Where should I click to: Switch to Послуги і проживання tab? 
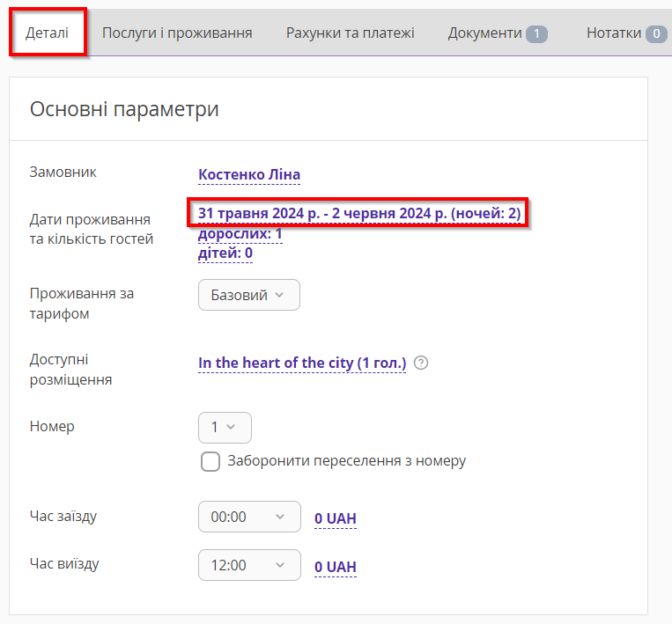[177, 33]
